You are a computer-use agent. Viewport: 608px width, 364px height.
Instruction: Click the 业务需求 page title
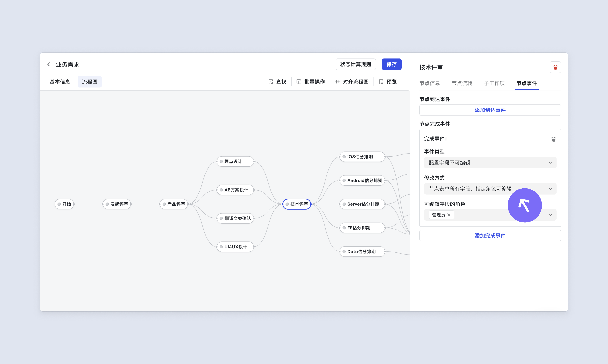pyautogui.click(x=67, y=64)
